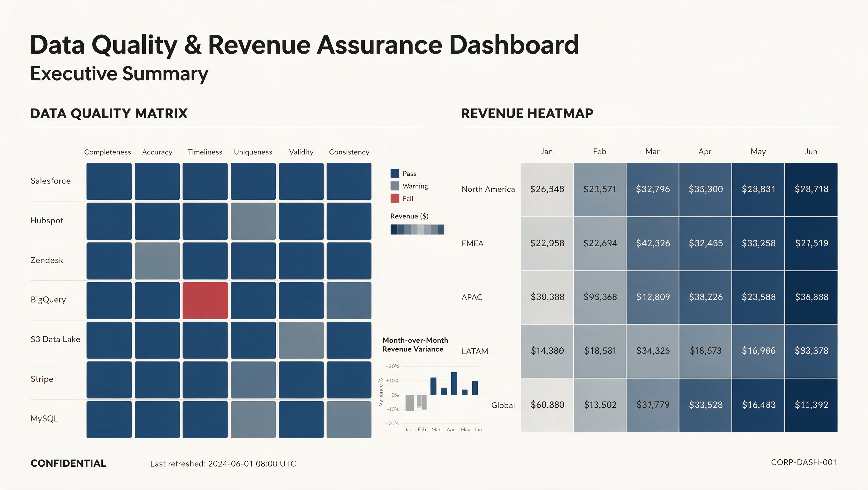Select the LATAM region label
The height and width of the screenshot is (490, 868).
point(475,351)
